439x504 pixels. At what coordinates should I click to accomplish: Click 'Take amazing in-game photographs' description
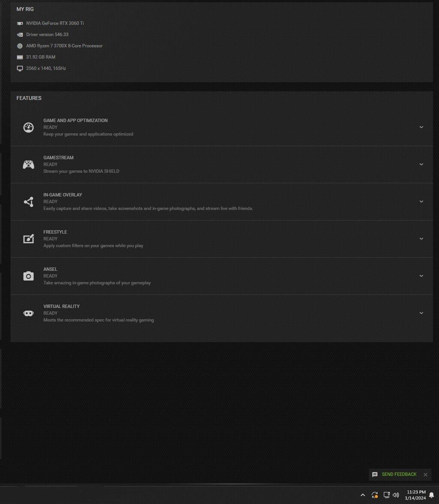97,283
